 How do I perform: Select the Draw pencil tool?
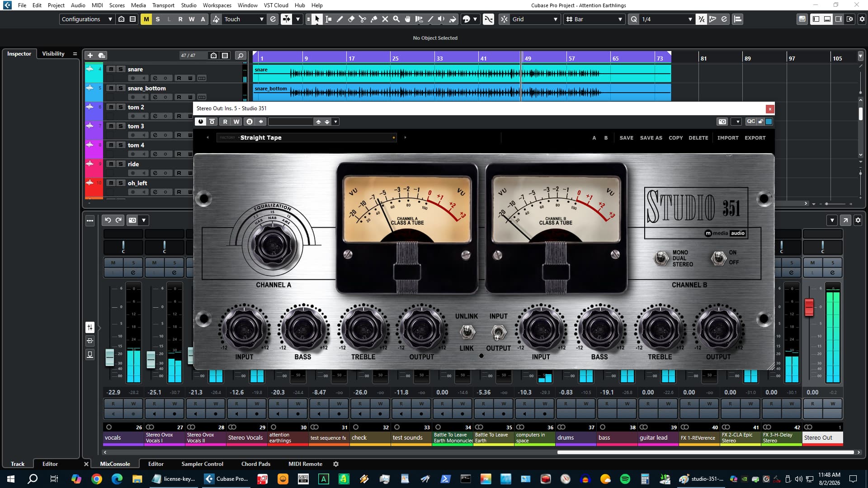(x=340, y=19)
